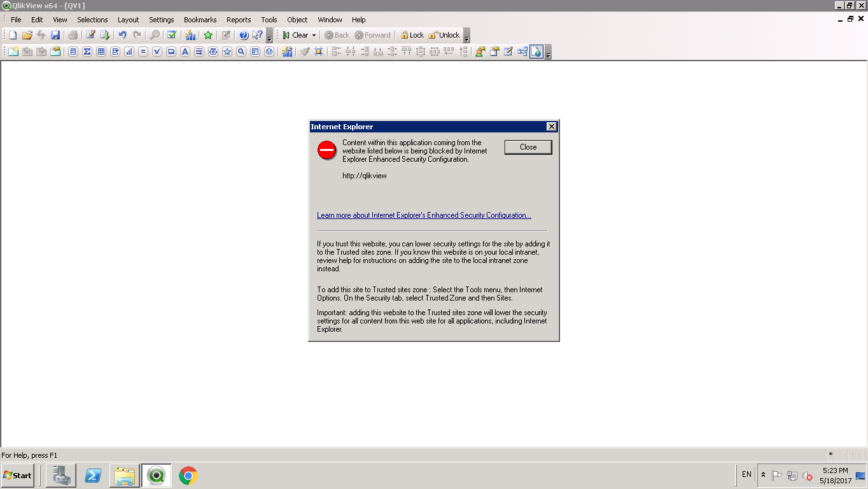This screenshot has width=868, height=489.
Task: Save the document with the floppy disk icon
Action: [x=55, y=35]
